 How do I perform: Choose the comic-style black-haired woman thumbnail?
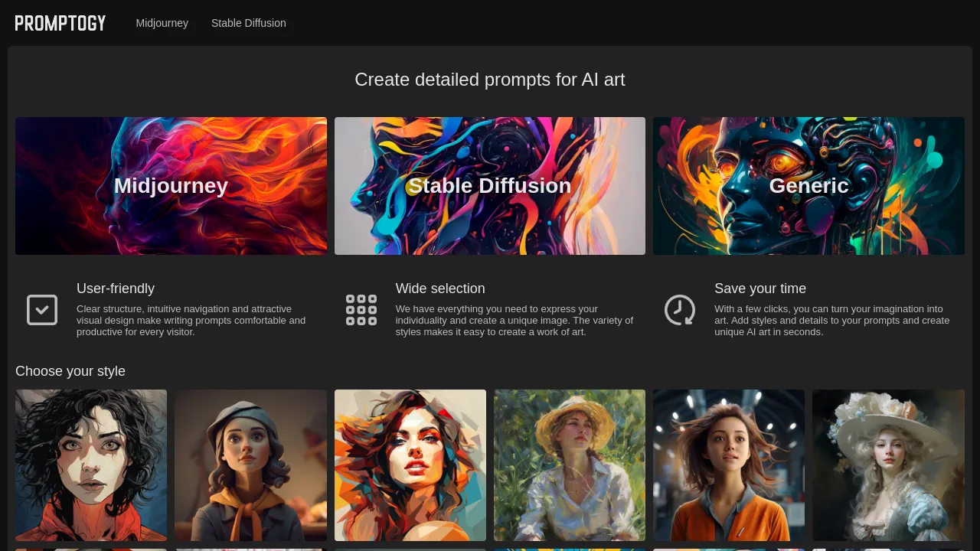coord(91,465)
